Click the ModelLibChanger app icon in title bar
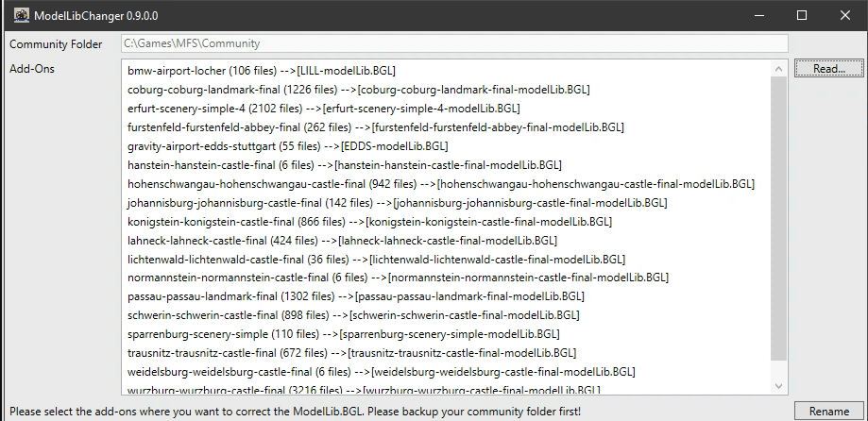868x421 pixels. (18, 15)
